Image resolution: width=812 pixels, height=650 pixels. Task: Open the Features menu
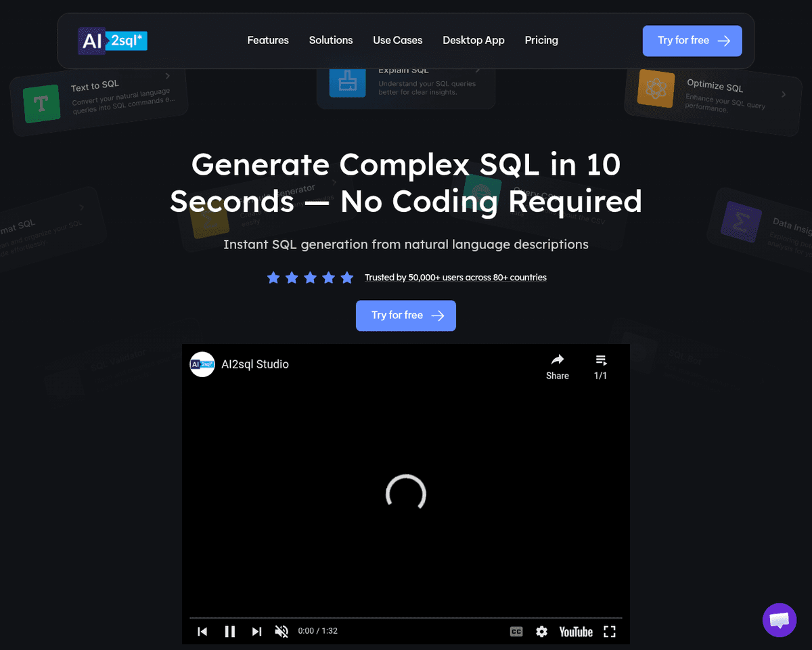click(268, 41)
